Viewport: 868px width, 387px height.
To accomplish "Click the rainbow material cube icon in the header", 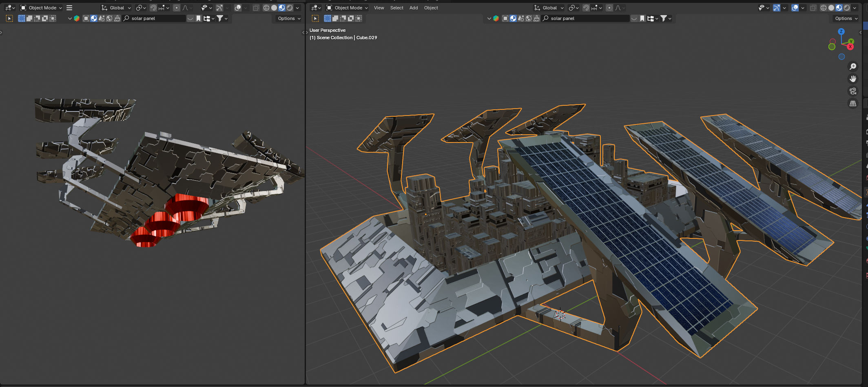I will 496,18.
